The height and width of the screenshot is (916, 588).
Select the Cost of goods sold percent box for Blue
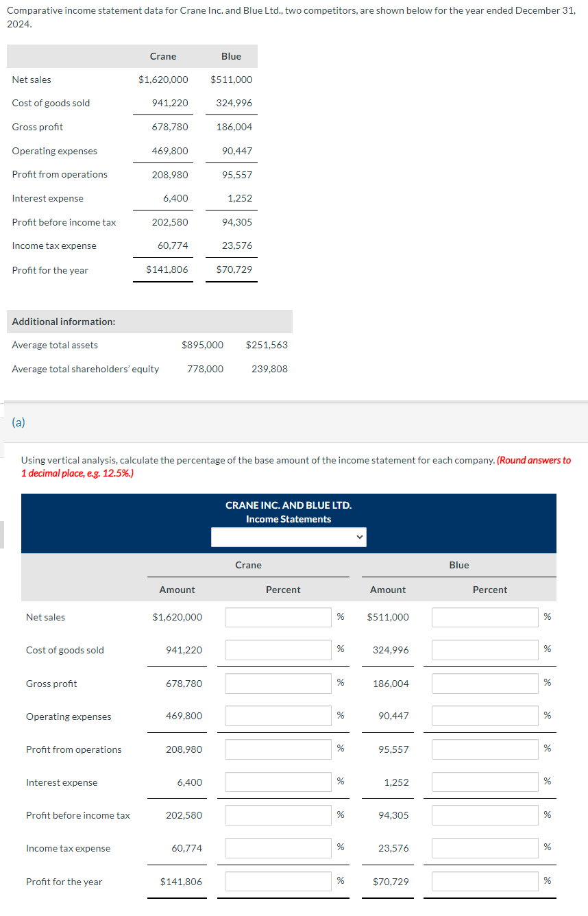[485, 650]
